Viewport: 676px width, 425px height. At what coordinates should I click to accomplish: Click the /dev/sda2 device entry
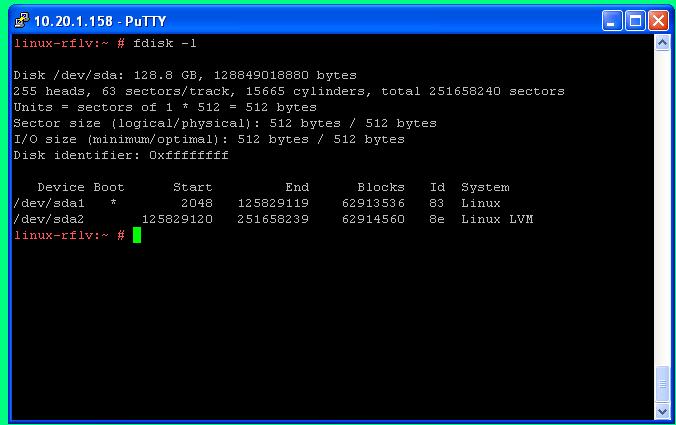48,219
